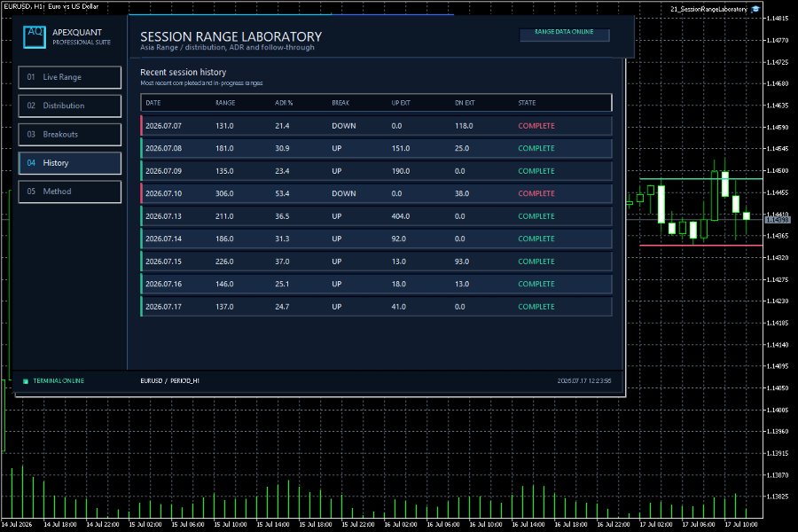Click the DOWN break on the 2026.07.10 row
Viewport: 798px width, 532px height.
343,193
